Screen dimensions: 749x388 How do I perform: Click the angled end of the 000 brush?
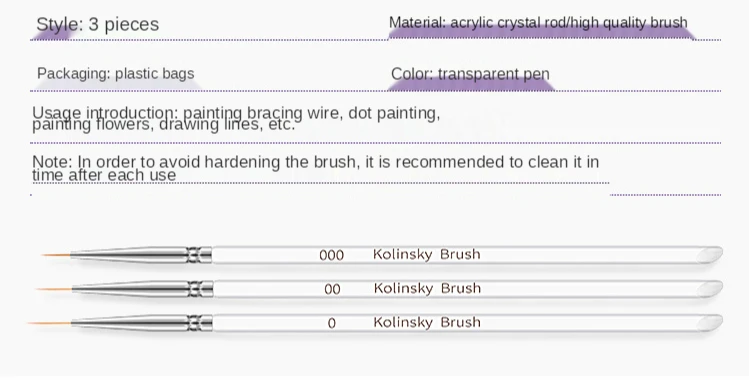tap(709, 254)
